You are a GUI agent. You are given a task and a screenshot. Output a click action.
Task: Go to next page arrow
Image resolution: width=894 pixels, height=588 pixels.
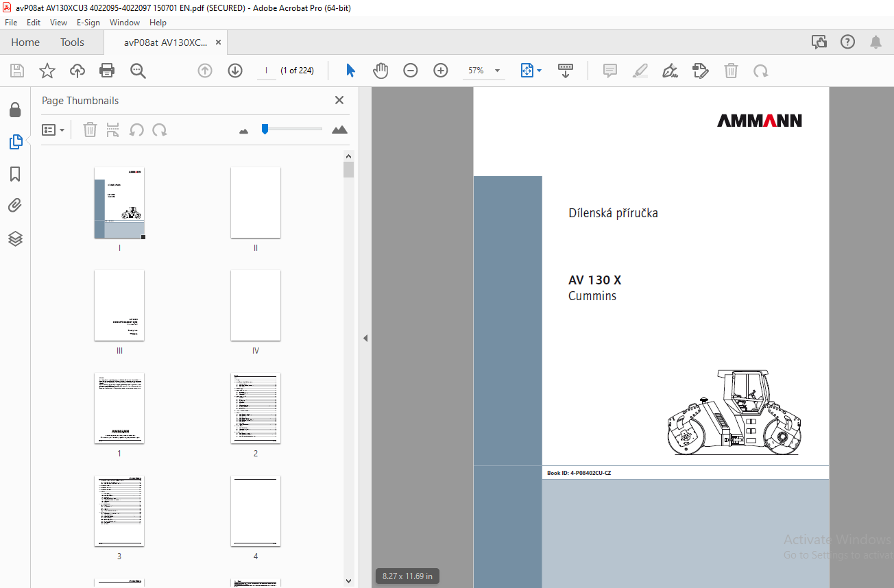[235, 71]
